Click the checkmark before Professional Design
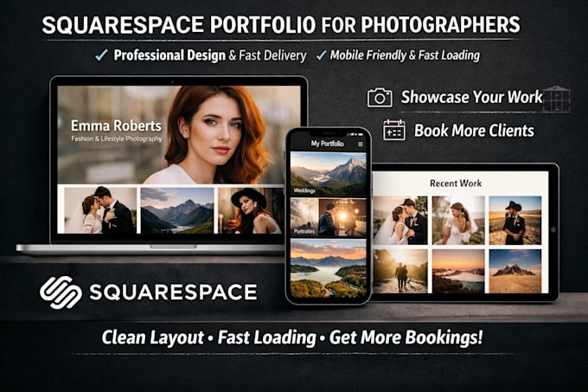The width and height of the screenshot is (588, 392). click(101, 55)
